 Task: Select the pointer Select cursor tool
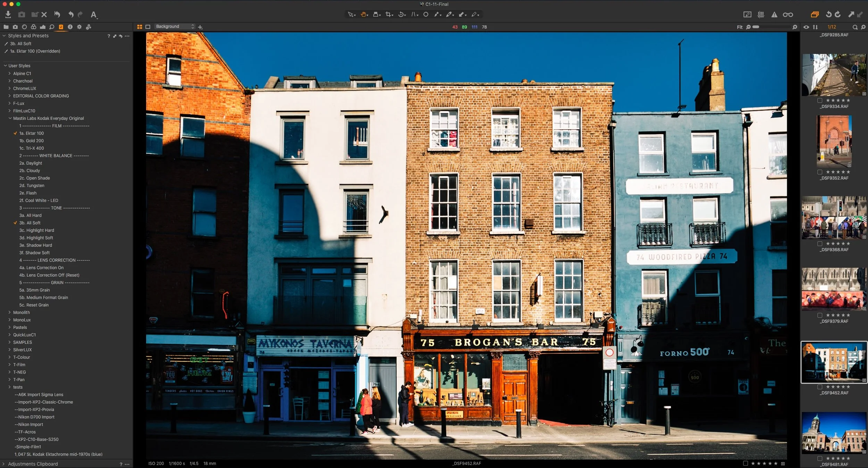(351, 15)
